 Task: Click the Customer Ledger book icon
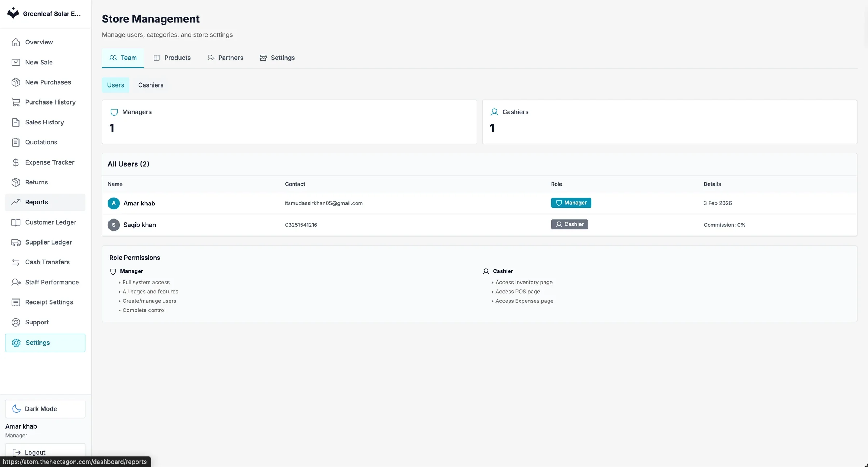click(x=16, y=222)
